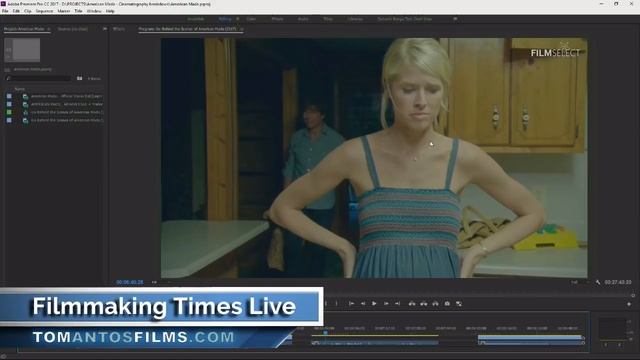The width and height of the screenshot is (640, 360).
Task: Click the Lift button in transport controls
Action: pos(412,304)
